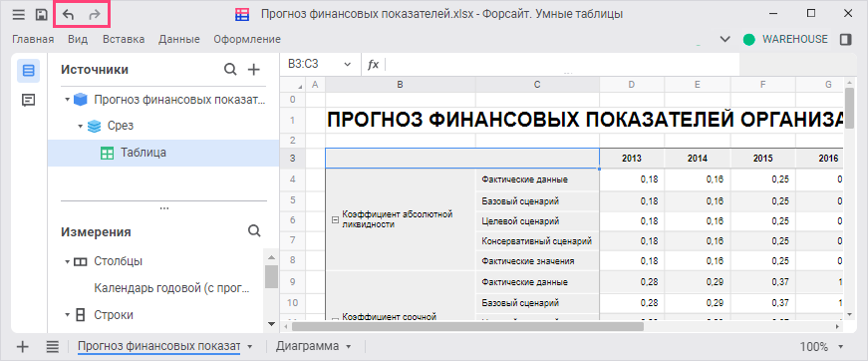
Task: Click the select-all corner of the grid
Action: coord(292,85)
